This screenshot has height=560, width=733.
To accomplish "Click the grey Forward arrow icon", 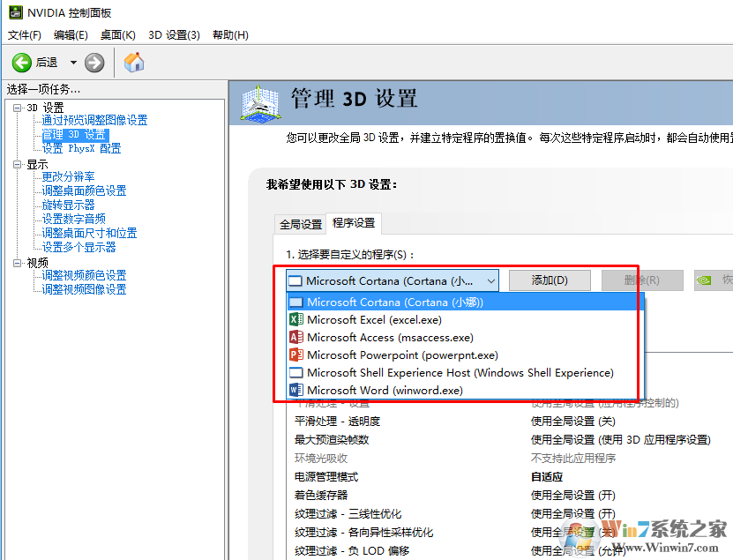I will point(94,63).
